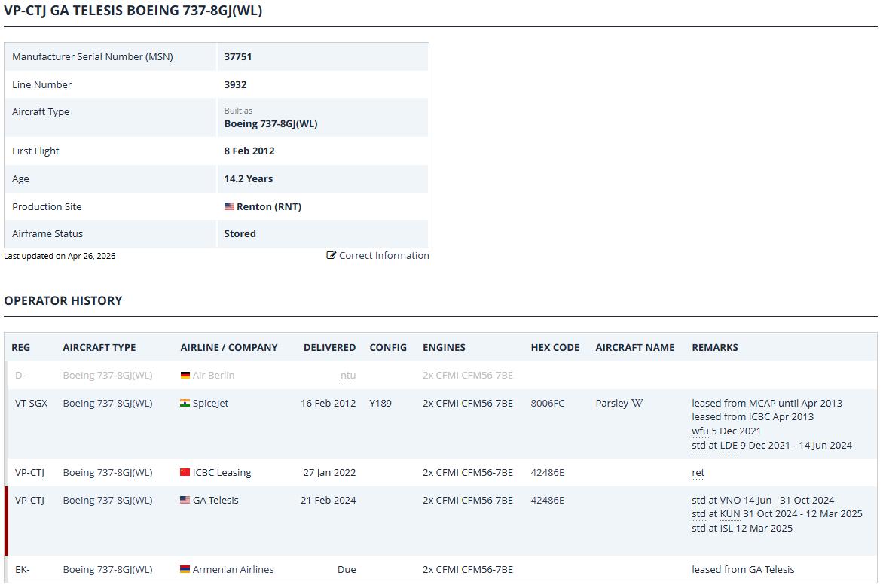The image size is (883, 588).
Task: Click the ISL airport code in remarks
Action: pos(726,529)
